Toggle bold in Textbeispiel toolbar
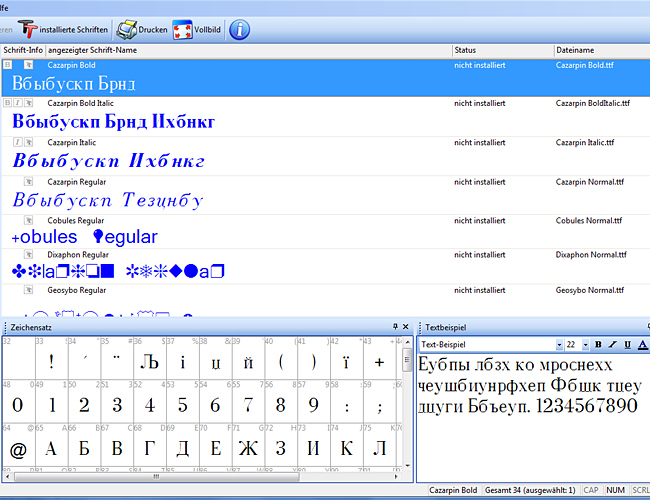Viewport: 650px width, 500px height. 598,344
